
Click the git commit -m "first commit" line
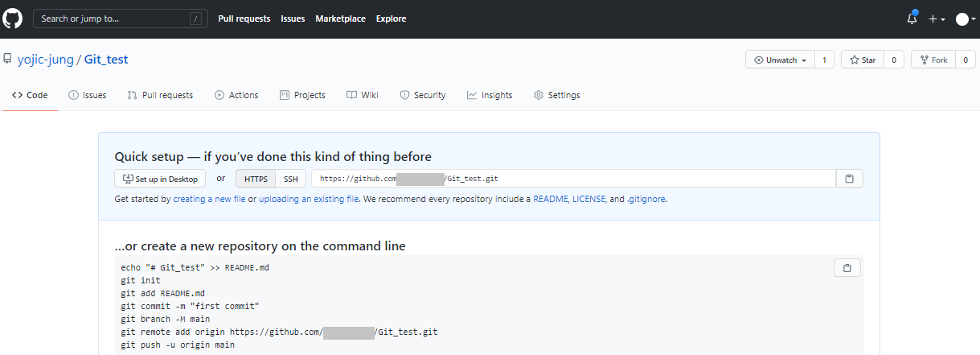190,306
